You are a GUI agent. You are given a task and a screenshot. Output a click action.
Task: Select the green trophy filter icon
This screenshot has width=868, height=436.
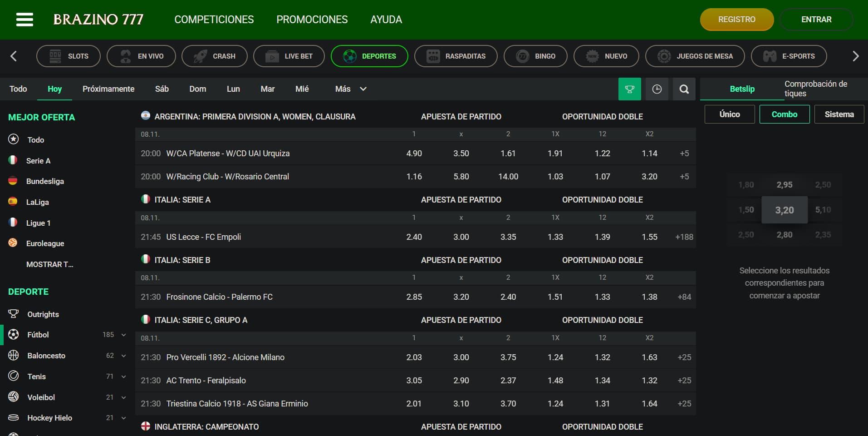[629, 89]
